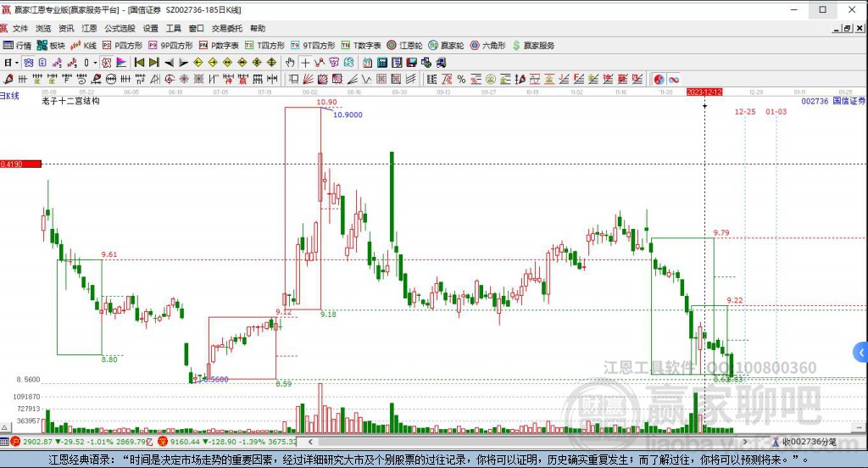Click the horizontal scrollbar right arrow
868x468 pixels.
pos(746,442)
